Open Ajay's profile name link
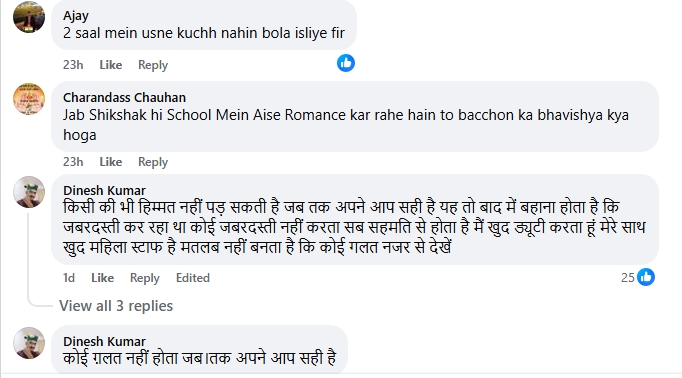Image resolution: width=682 pixels, height=378 pixels. pos(76,16)
